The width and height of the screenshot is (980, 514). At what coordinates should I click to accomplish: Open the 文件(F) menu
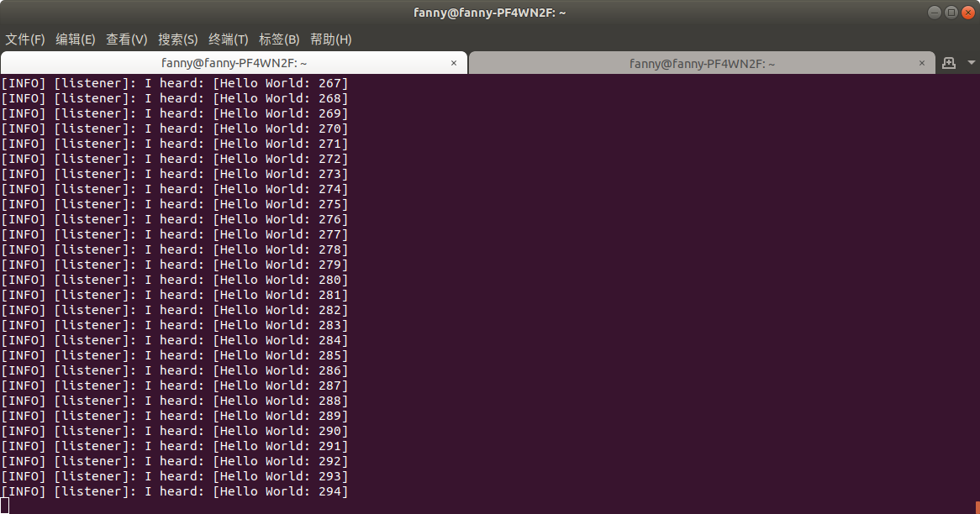click(x=24, y=39)
